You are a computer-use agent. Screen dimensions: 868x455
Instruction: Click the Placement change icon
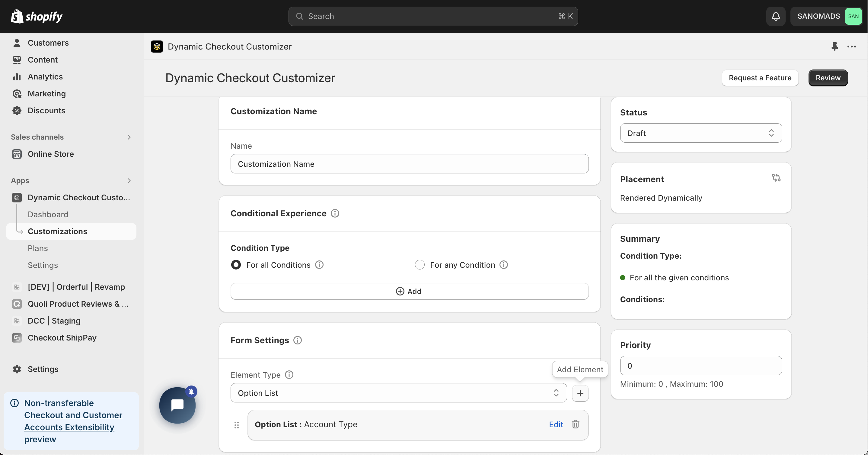click(x=776, y=178)
